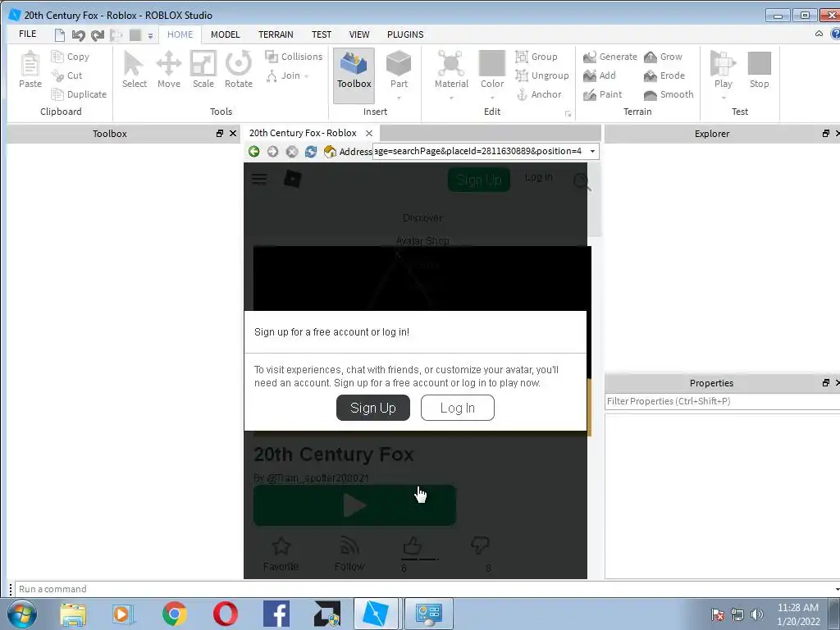840x630 pixels.
Task: Open the FILE menu
Action: (27, 34)
